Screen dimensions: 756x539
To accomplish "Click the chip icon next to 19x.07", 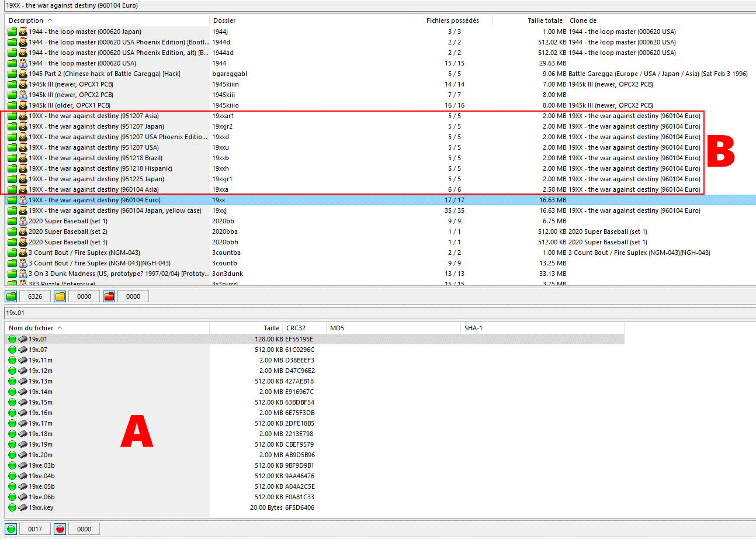I will [x=23, y=350].
